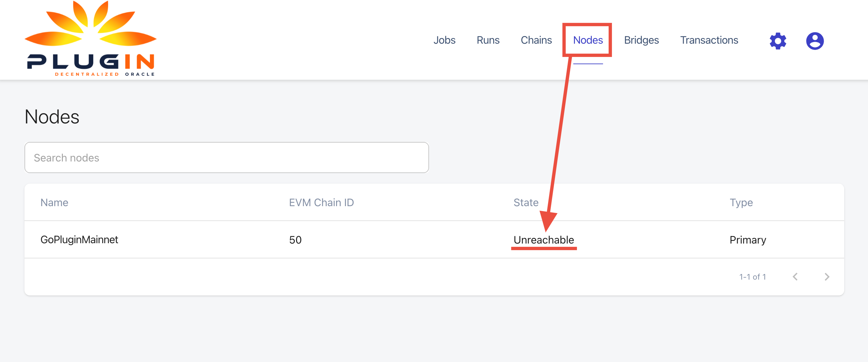Viewport: 868px width, 362px height.
Task: Open the Jobs navigation menu item
Action: [445, 40]
